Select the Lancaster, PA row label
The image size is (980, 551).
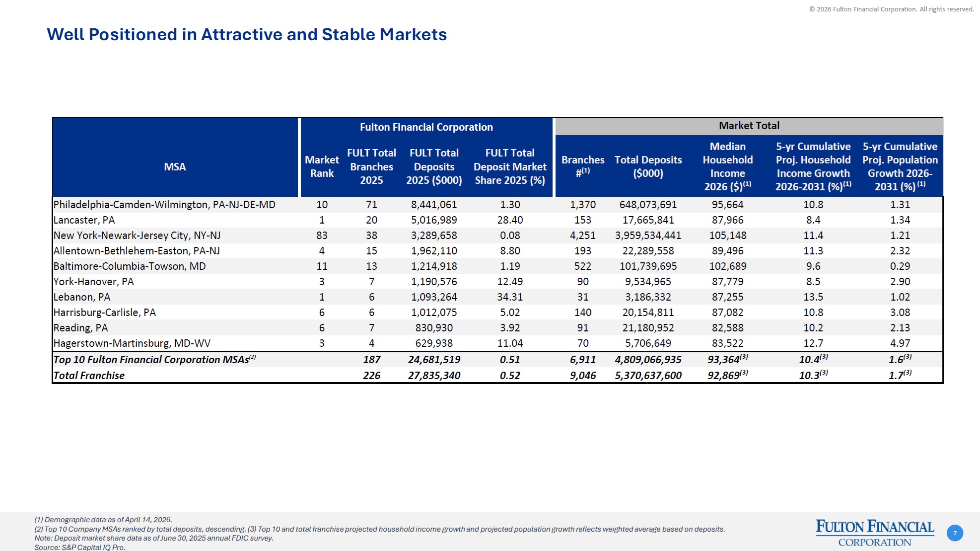84,220
